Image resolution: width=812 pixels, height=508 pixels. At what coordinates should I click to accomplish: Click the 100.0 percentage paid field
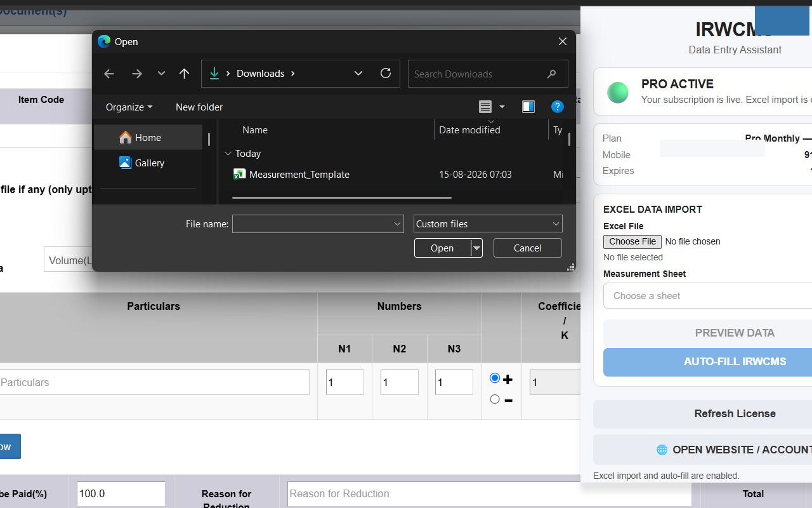121,494
